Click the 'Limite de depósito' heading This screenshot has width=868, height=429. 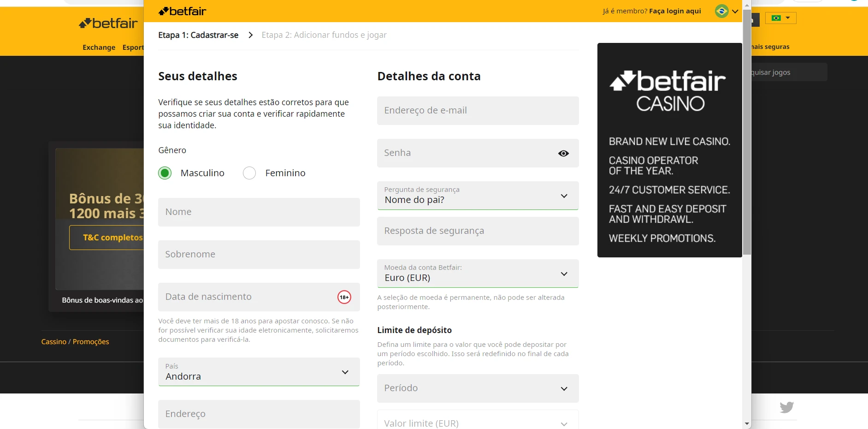coord(414,330)
